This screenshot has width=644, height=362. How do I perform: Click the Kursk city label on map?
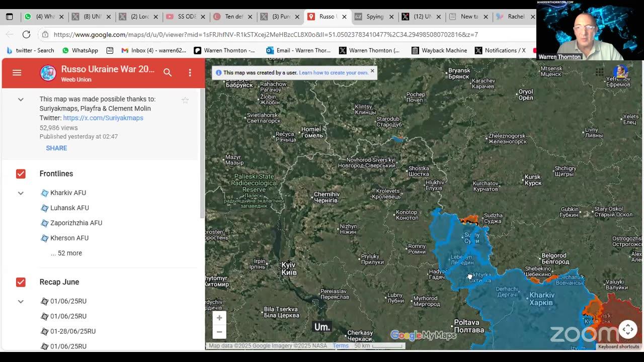coord(532,180)
